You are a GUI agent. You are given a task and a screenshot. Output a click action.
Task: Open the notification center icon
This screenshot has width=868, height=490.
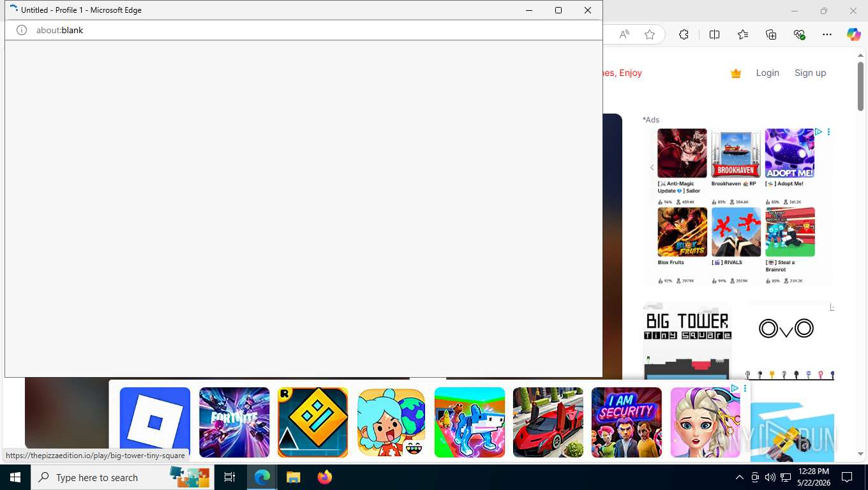click(x=847, y=477)
